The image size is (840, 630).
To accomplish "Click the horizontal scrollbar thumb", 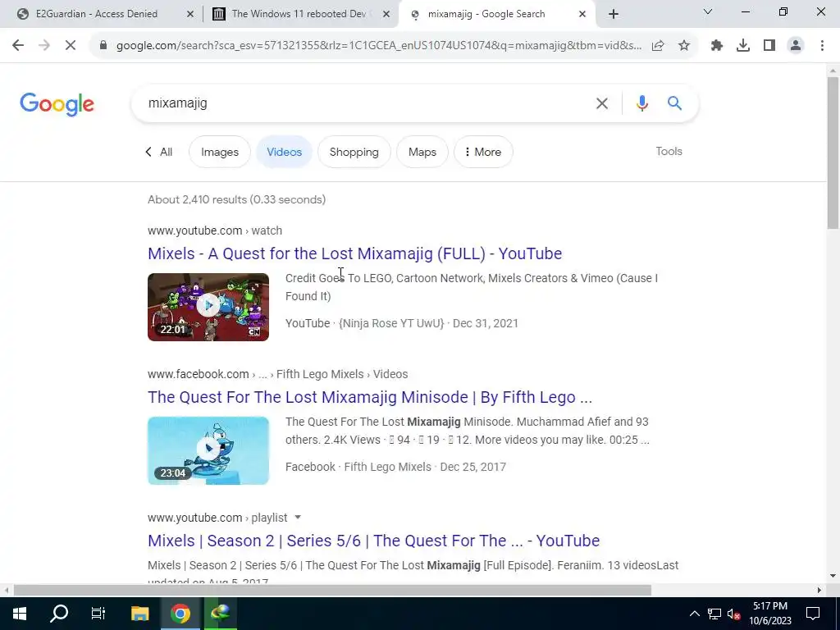I will [332, 591].
